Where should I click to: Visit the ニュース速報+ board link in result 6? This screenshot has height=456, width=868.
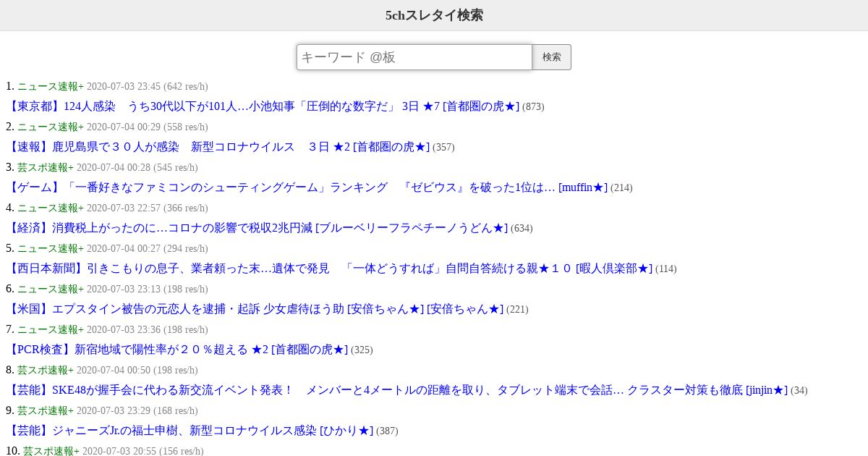pyautogui.click(x=51, y=289)
